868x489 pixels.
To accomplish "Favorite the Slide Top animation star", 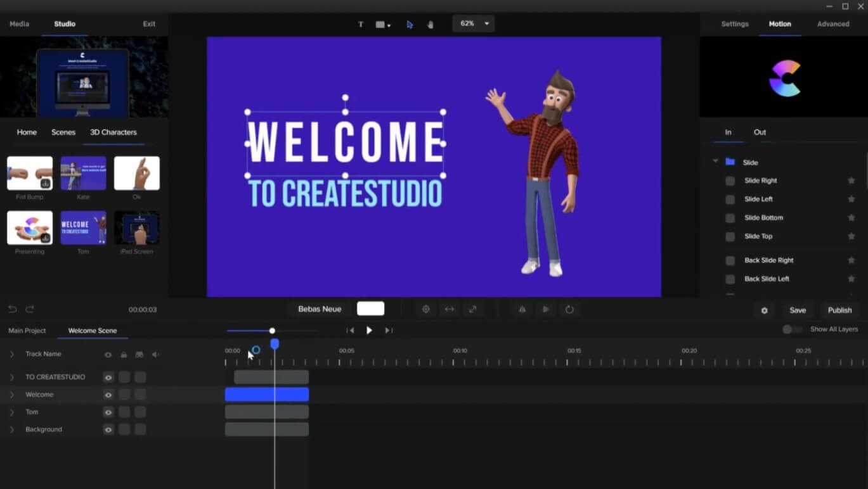I will pos(852,236).
